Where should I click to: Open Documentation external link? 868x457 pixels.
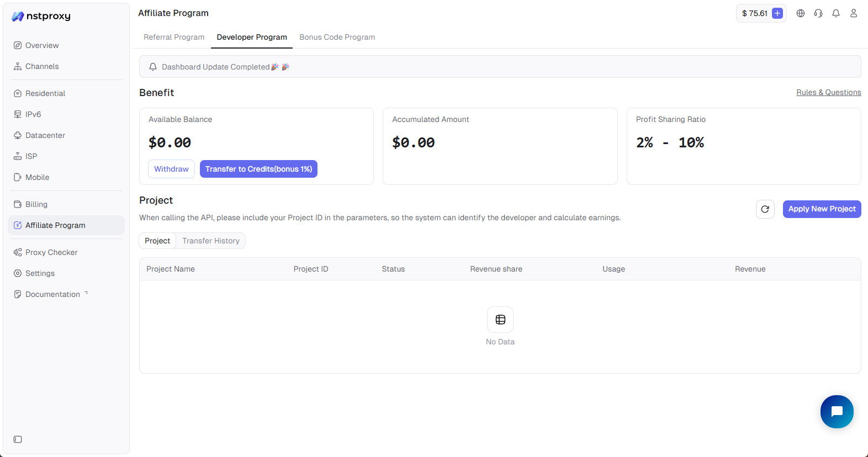tap(52, 294)
